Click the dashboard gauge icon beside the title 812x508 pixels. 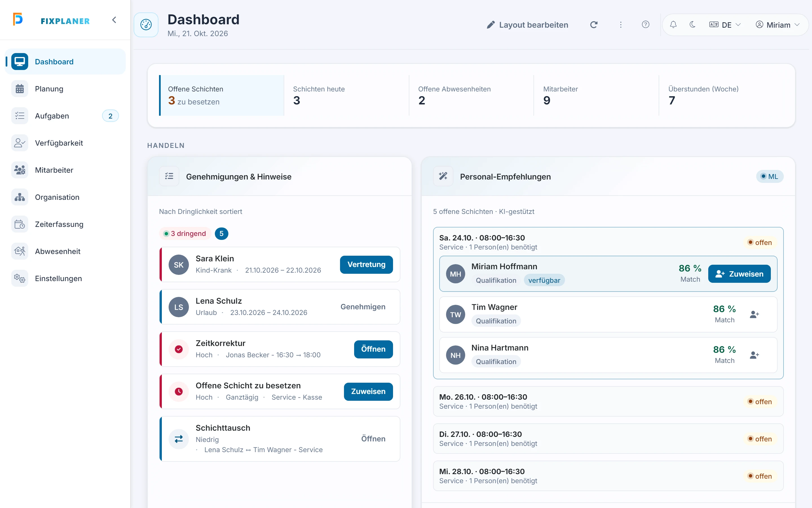146,25
